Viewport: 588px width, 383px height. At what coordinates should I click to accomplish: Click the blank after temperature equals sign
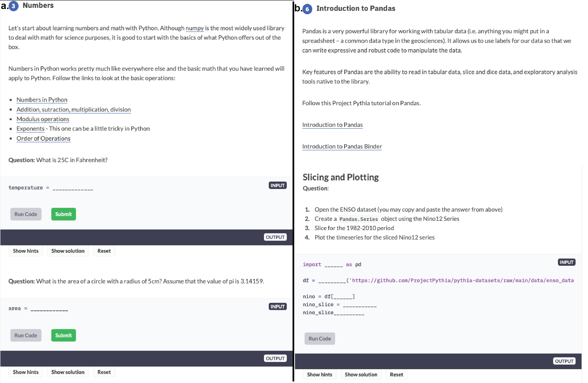[73, 188]
